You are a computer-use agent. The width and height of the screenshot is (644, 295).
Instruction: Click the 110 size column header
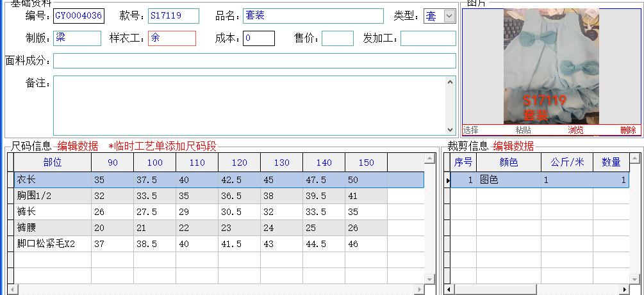[x=197, y=163]
